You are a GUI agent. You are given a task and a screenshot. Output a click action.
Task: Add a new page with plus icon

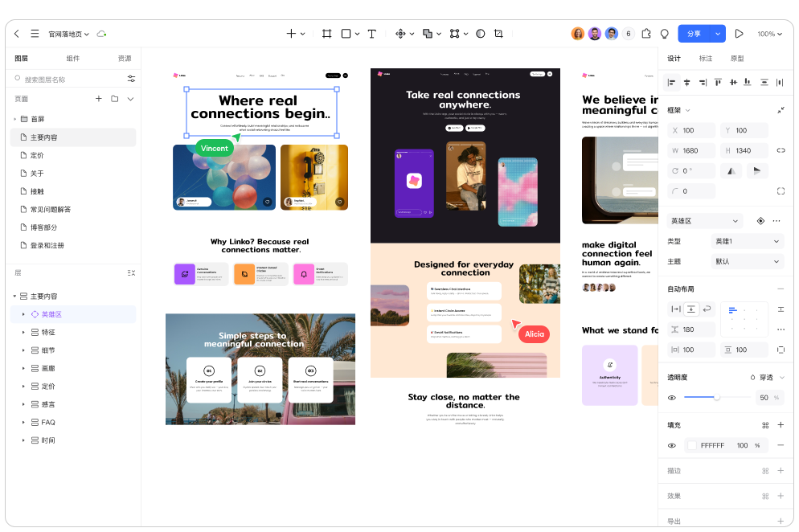(x=99, y=99)
